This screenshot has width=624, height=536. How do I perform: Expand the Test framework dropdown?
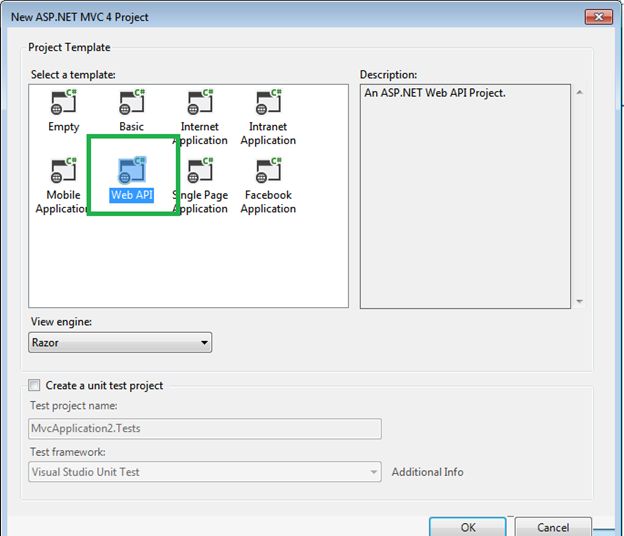pos(205,472)
